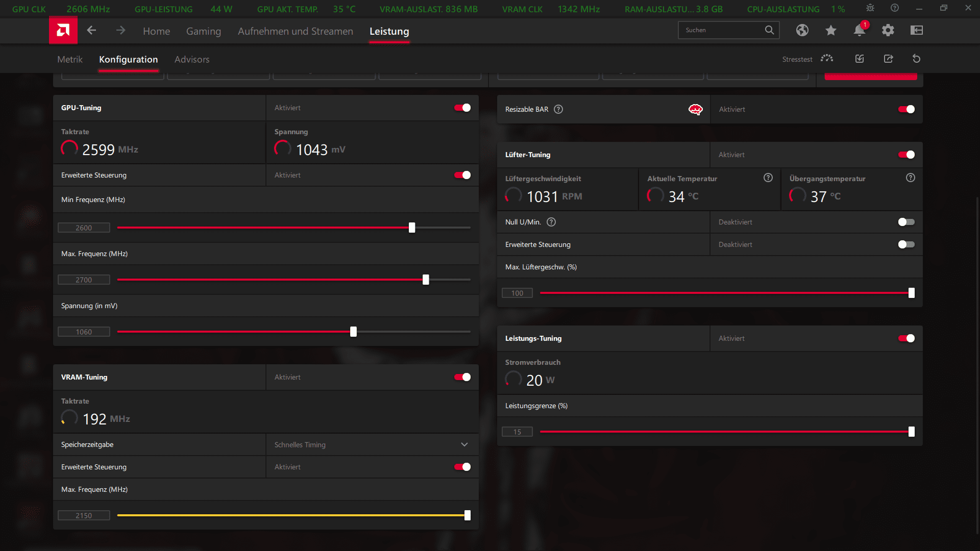
Task: Click the AMD logo home icon
Action: [x=63, y=31]
